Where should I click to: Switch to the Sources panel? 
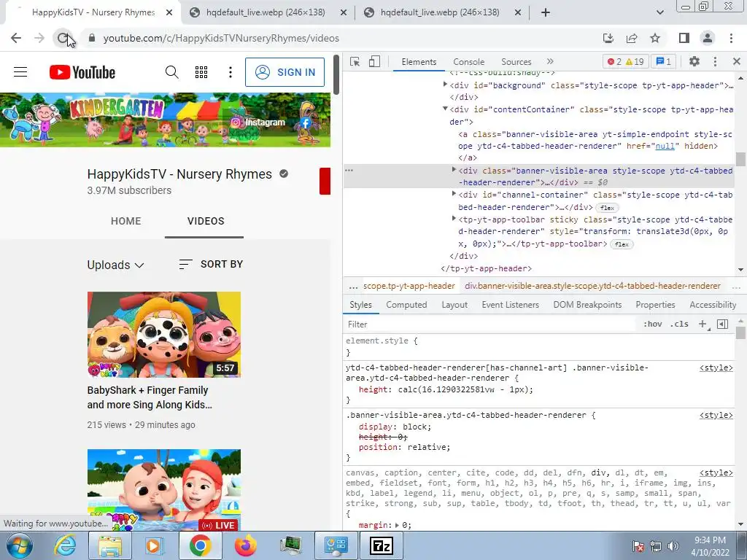click(x=516, y=62)
